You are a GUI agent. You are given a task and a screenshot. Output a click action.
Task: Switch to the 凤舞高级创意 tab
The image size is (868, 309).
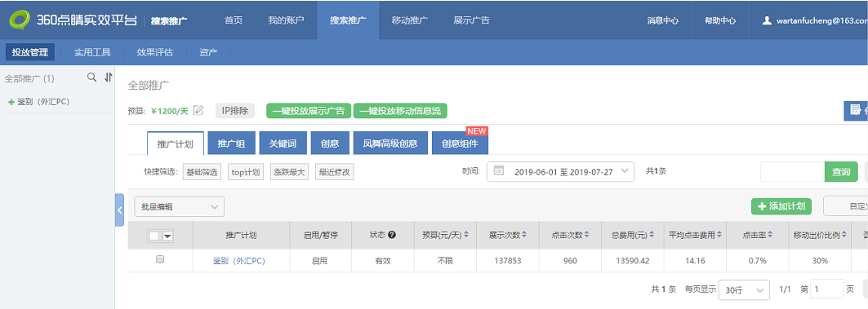(390, 144)
